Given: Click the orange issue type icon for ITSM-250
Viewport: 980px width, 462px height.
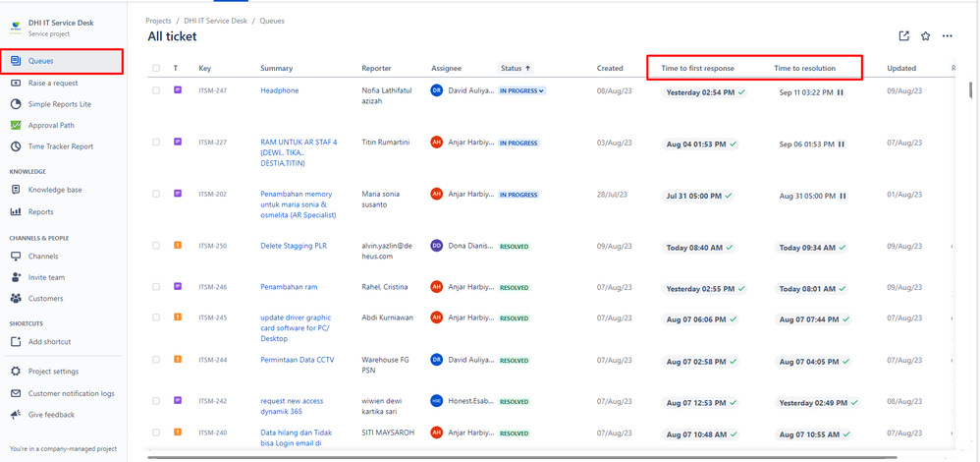Looking at the screenshot, I should pyautogui.click(x=177, y=246).
